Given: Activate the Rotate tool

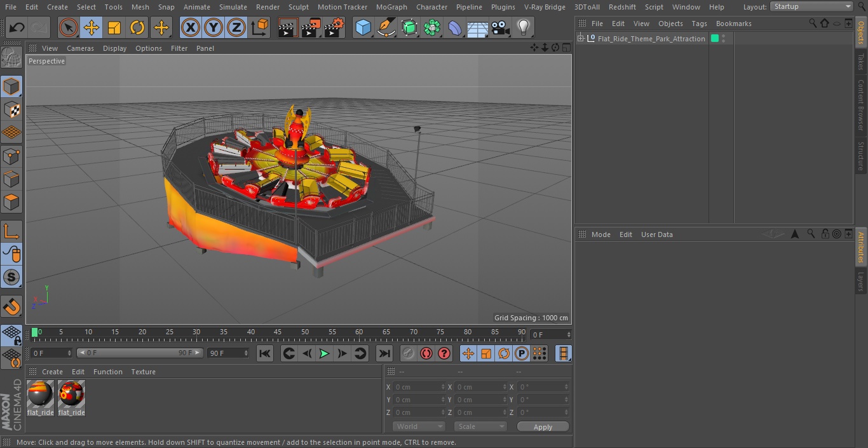Looking at the screenshot, I should click(137, 28).
